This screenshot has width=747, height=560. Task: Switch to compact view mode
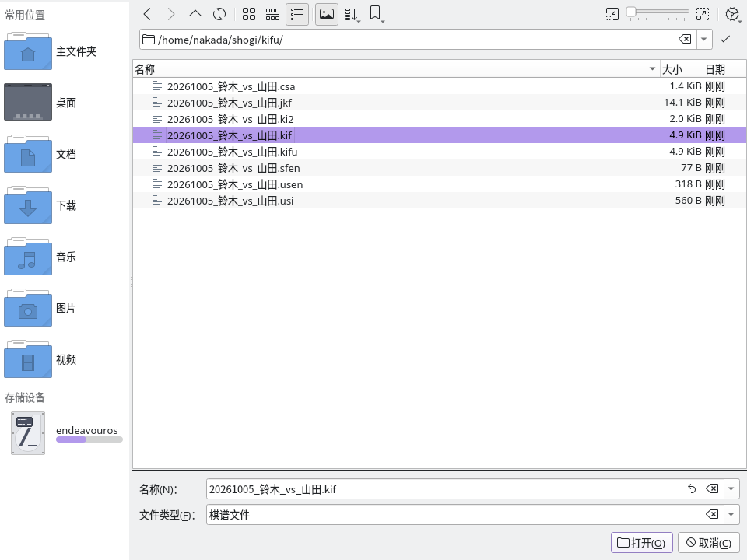click(272, 14)
